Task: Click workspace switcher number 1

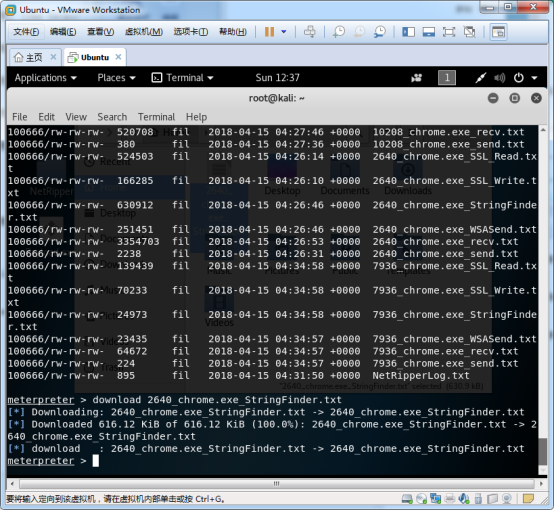Action: coord(447,78)
